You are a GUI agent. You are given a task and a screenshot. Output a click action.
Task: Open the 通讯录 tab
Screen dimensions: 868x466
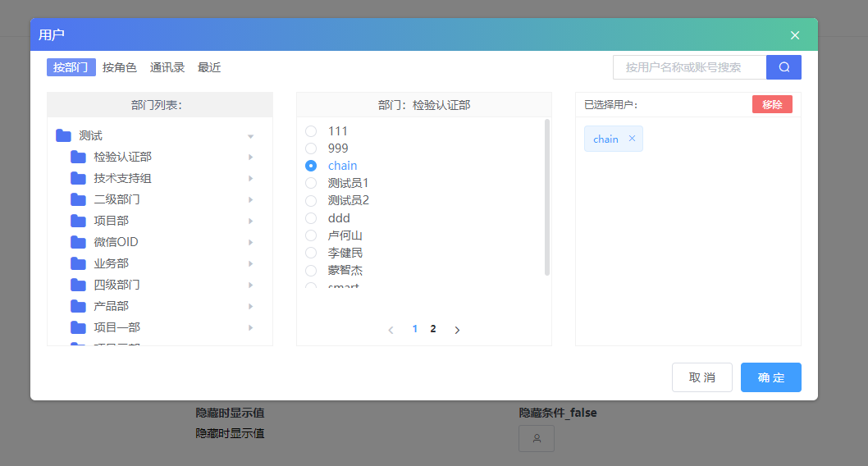click(x=167, y=67)
